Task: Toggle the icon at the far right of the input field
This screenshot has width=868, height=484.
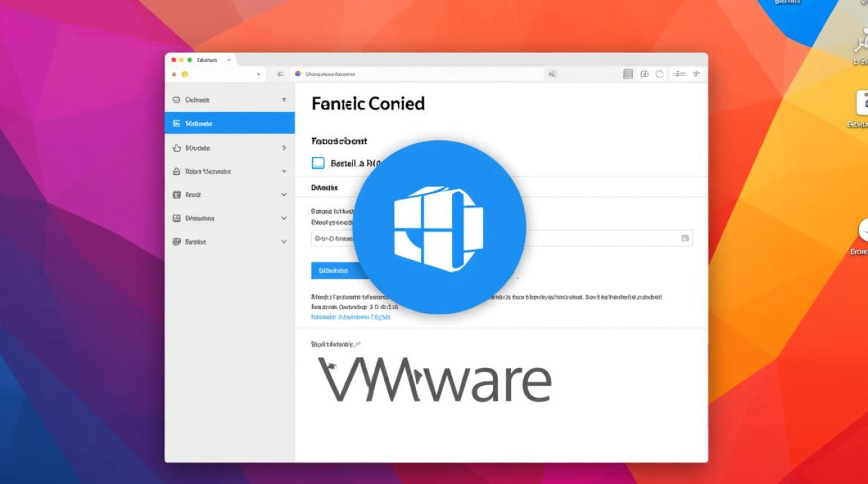Action: click(686, 238)
